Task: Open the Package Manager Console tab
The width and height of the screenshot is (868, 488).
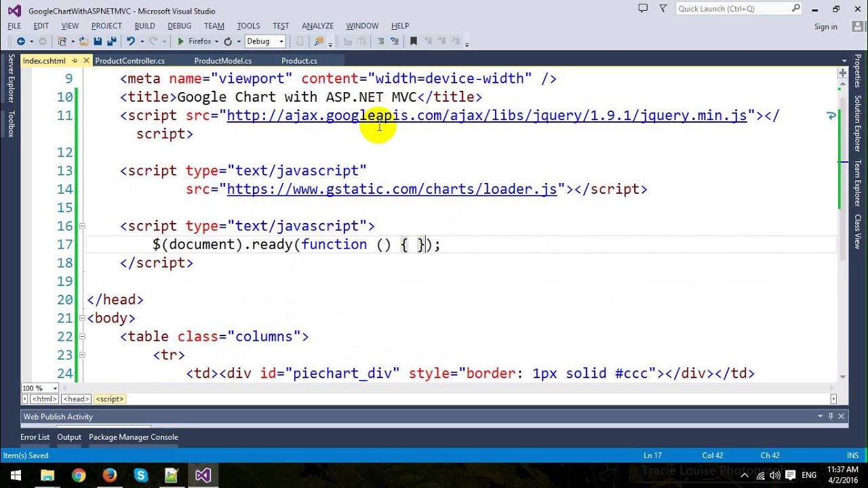Action: 134,437
